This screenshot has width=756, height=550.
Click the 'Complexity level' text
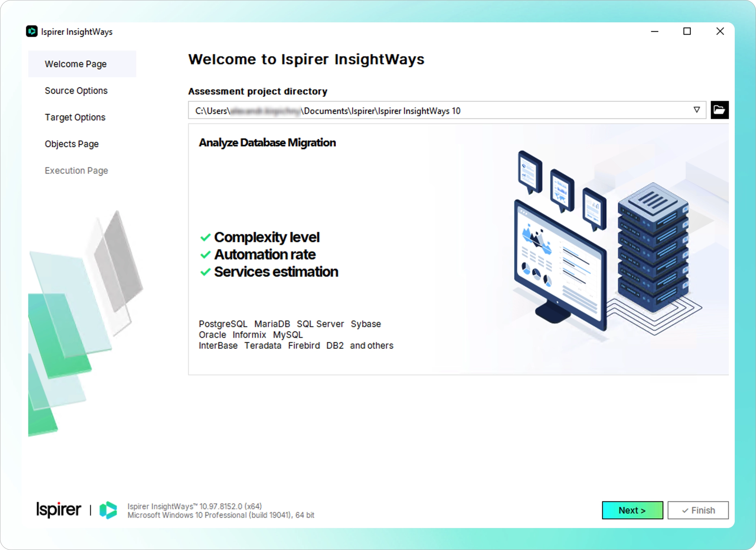pyautogui.click(x=267, y=237)
